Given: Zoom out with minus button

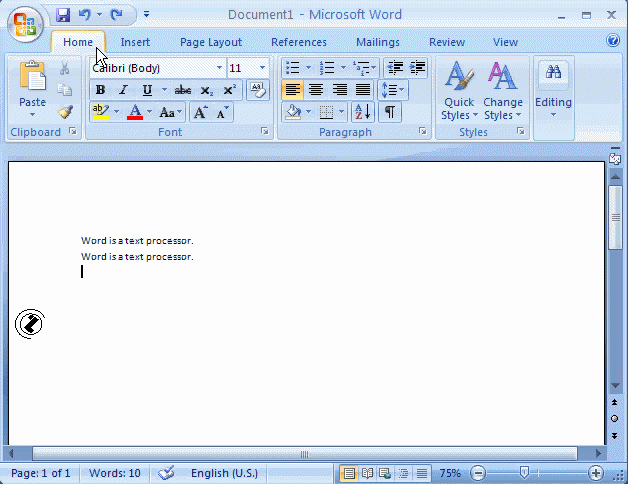Looking at the screenshot, I should [x=477, y=473].
